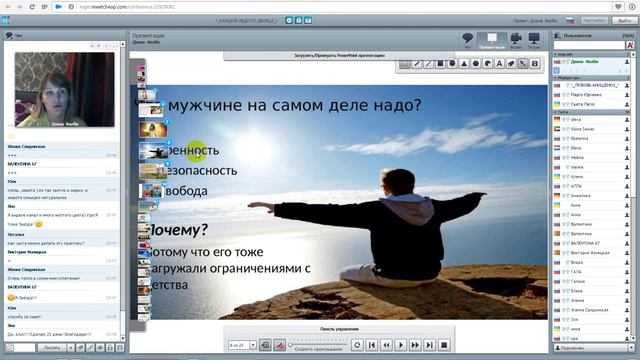Click the red 'A' font button near user search
The image size is (640, 360).
(x=630, y=45)
